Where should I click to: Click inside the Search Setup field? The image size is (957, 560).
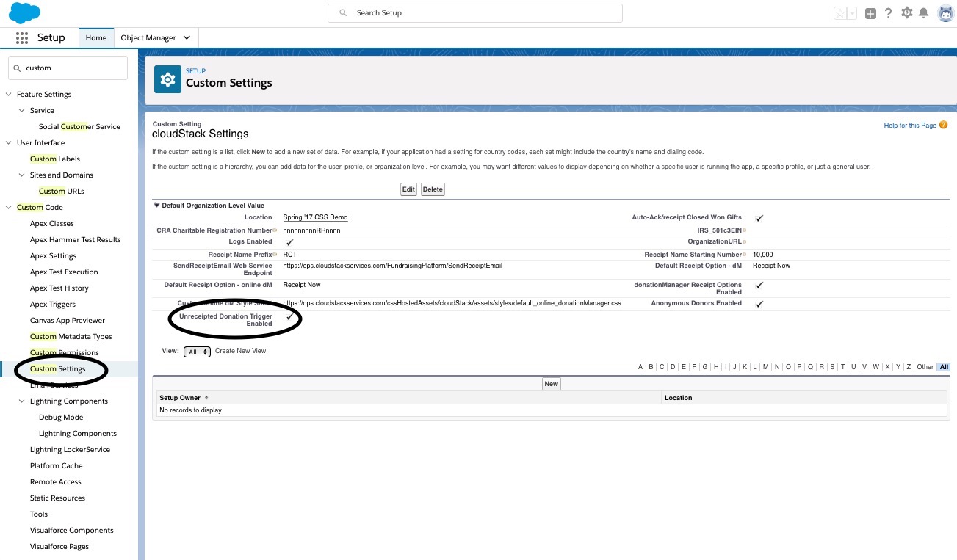point(474,13)
